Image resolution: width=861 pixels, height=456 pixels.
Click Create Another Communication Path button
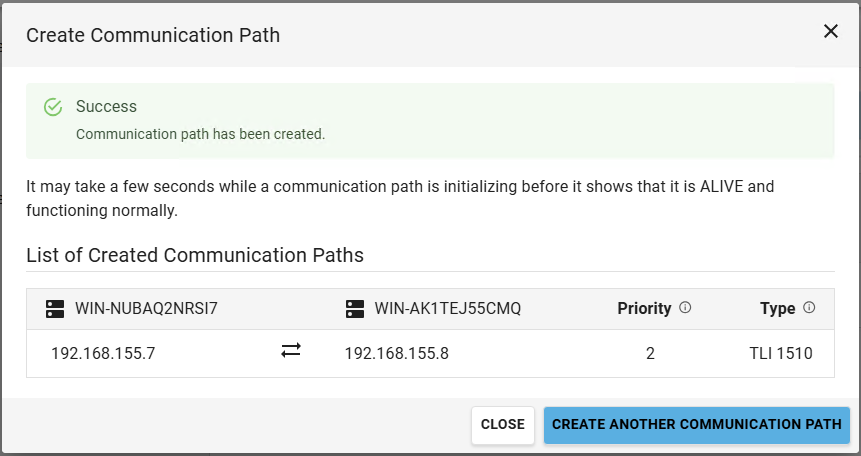[696, 424]
